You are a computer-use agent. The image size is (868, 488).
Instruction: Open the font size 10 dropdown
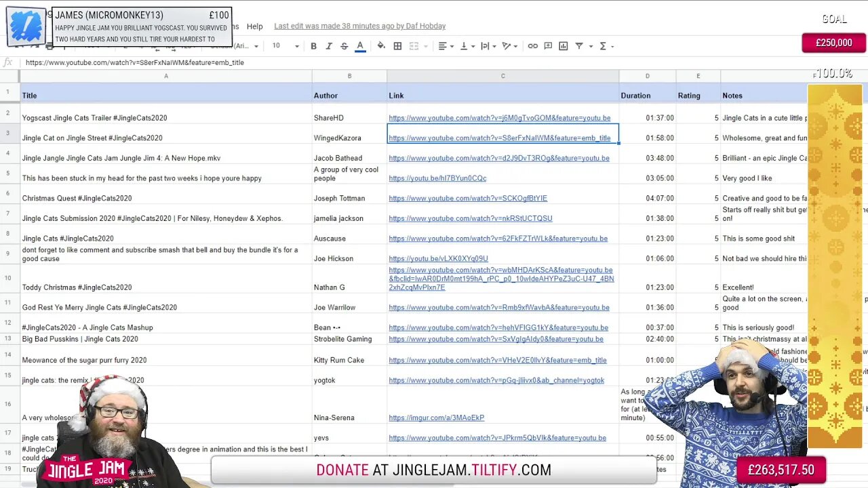coord(285,46)
